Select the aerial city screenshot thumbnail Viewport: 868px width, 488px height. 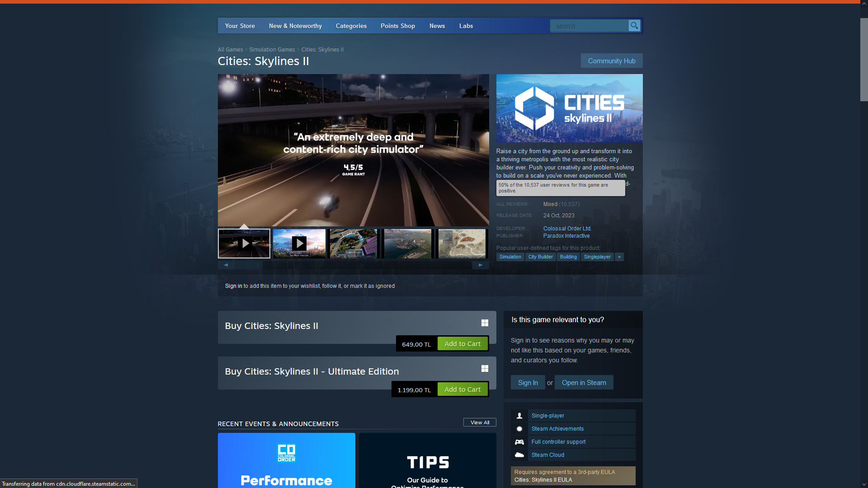(407, 244)
